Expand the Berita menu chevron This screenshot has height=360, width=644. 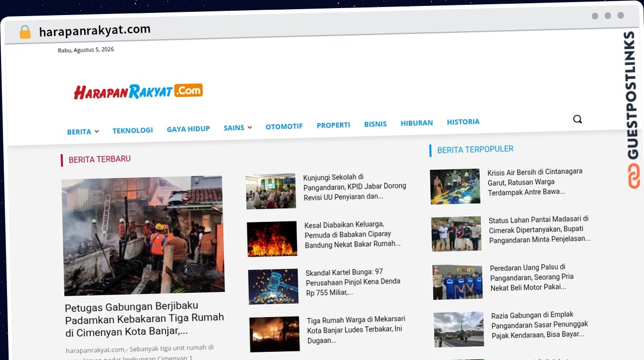tap(97, 131)
